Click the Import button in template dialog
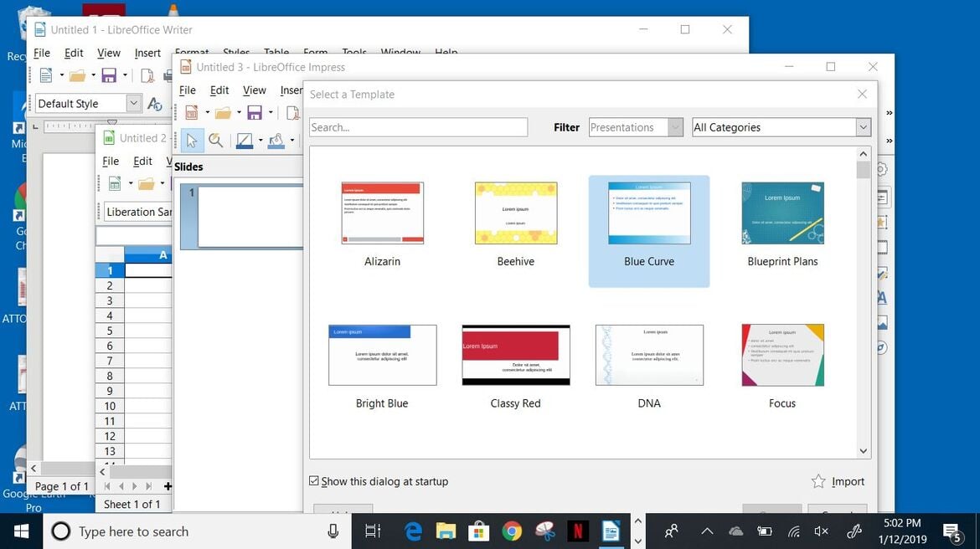980x549 pixels. point(838,481)
